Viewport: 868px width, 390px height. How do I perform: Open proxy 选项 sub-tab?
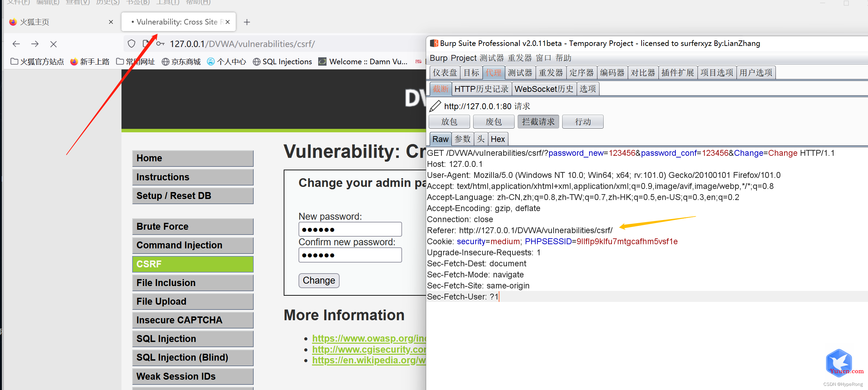tap(588, 89)
